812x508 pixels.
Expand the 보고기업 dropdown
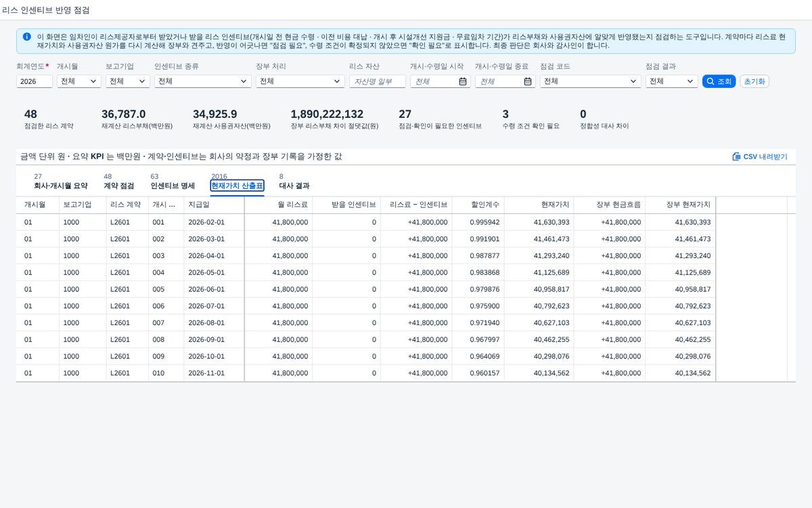pyautogui.click(x=127, y=81)
